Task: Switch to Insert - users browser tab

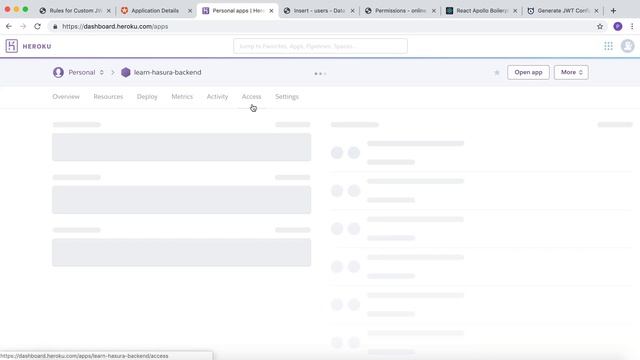Action: click(318, 11)
